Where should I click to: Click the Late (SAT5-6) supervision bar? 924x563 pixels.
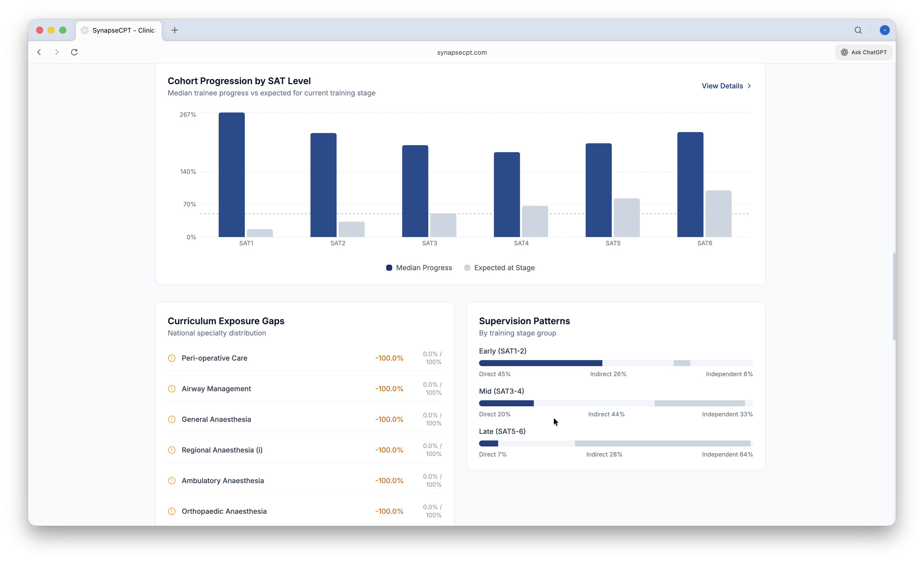(x=615, y=443)
